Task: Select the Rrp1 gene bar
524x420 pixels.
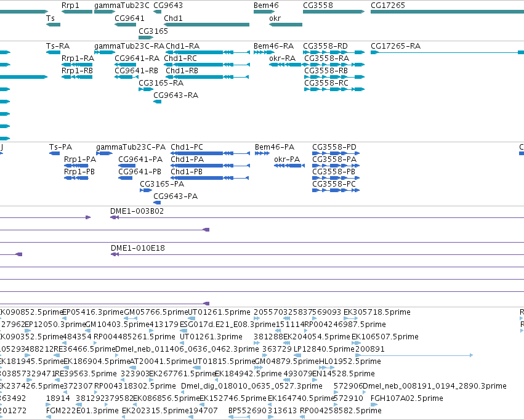Action: tap(77, 12)
